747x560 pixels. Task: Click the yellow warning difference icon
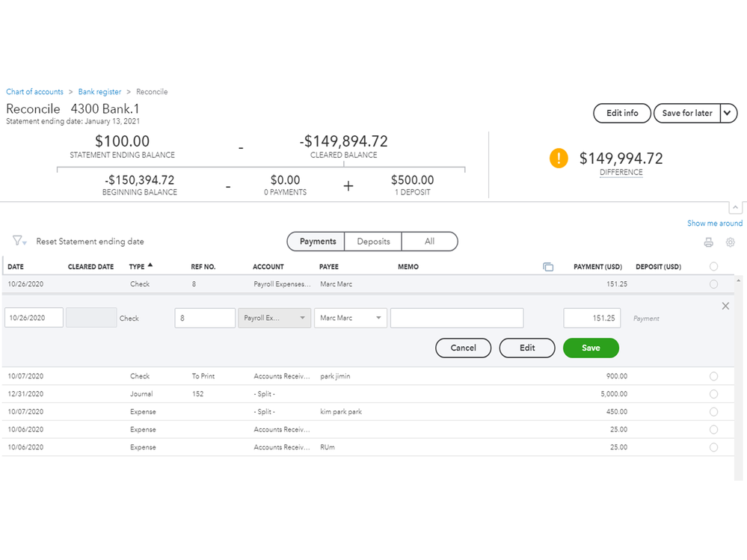pyautogui.click(x=559, y=158)
